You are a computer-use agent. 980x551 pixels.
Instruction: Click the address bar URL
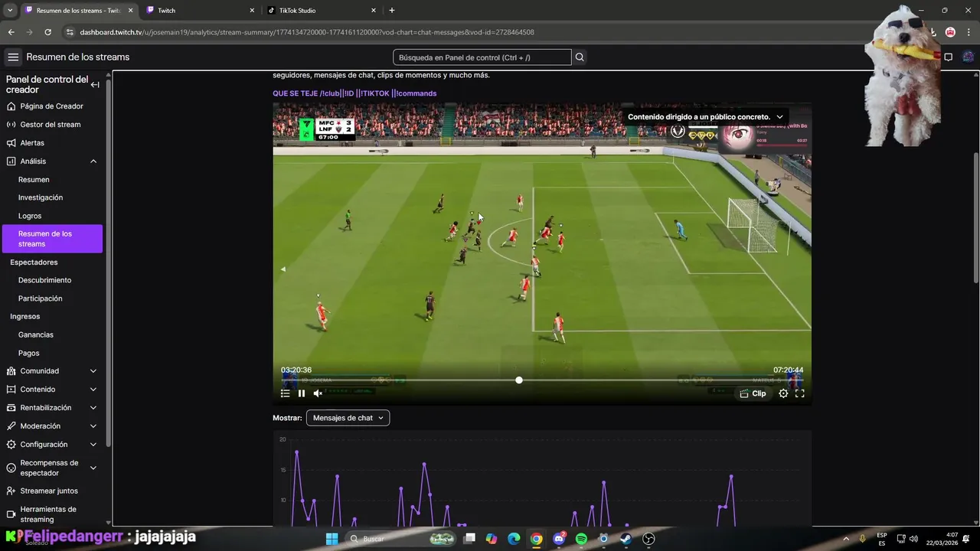coord(306,32)
